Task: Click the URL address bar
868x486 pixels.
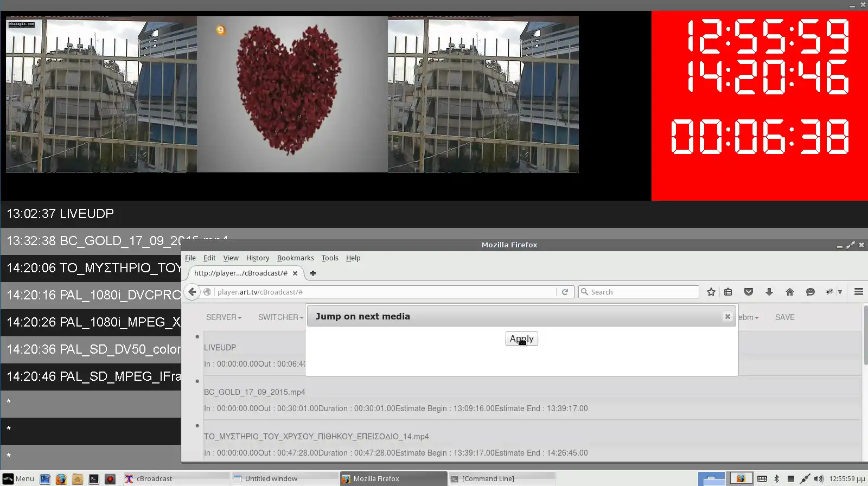Action: click(385, 292)
